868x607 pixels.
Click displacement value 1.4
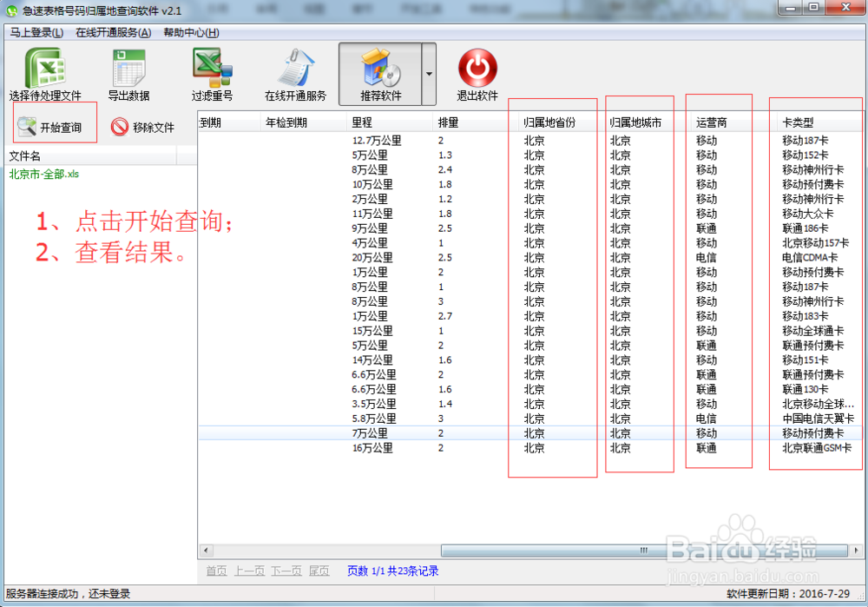[445, 404]
